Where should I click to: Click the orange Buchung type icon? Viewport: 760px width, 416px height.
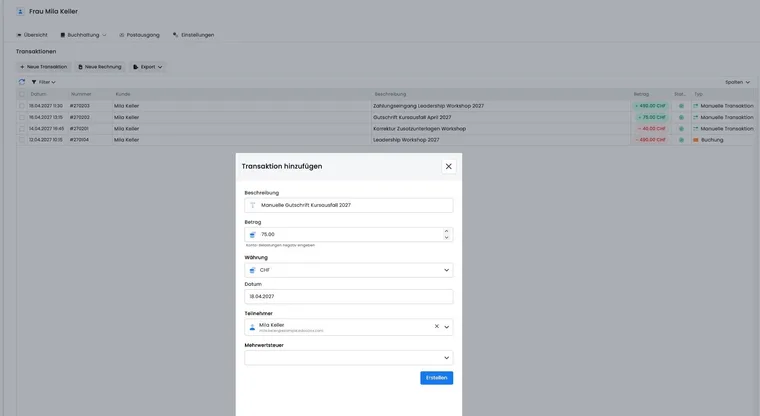pos(696,140)
